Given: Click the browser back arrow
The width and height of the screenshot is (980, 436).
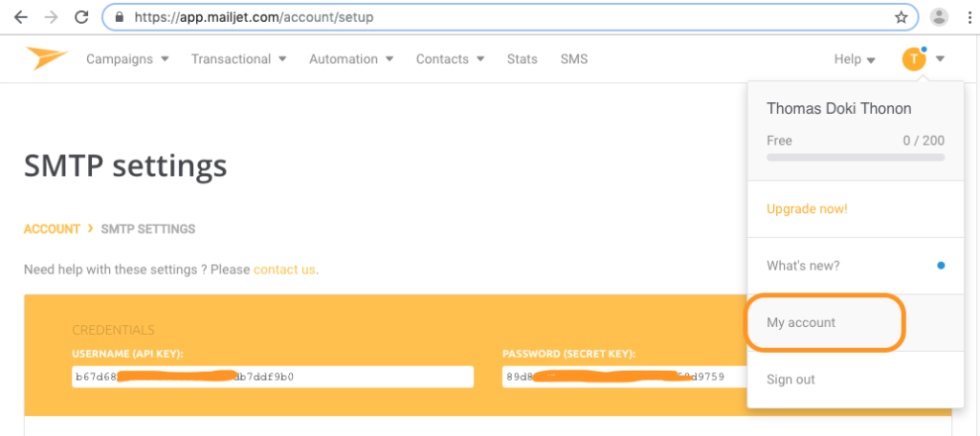Looking at the screenshot, I should click(20, 17).
